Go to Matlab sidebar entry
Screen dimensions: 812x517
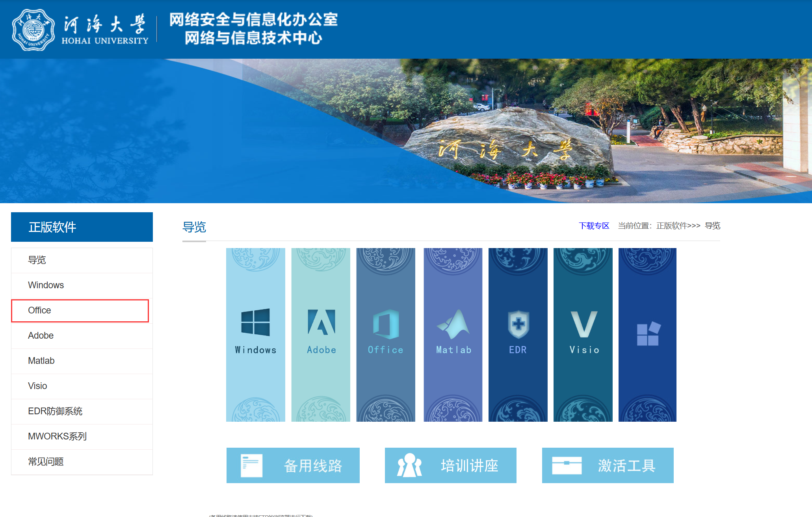point(41,361)
